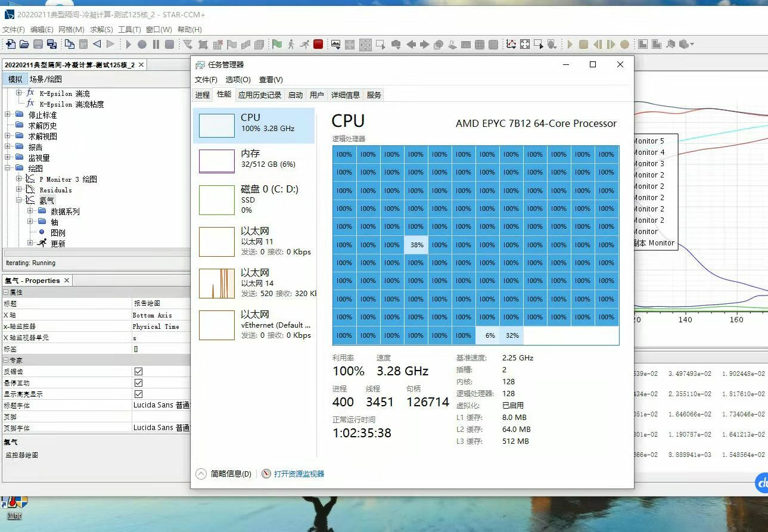
Task: Expand the 数据系列 tree node
Action: coord(30,211)
